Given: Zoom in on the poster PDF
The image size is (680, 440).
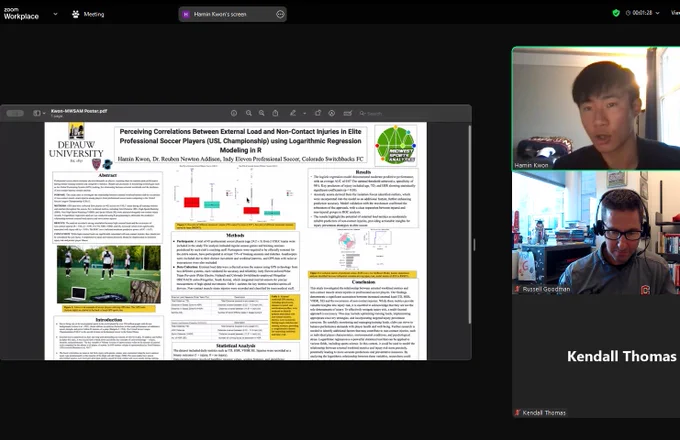Looking at the screenshot, I should pyautogui.click(x=262, y=113).
